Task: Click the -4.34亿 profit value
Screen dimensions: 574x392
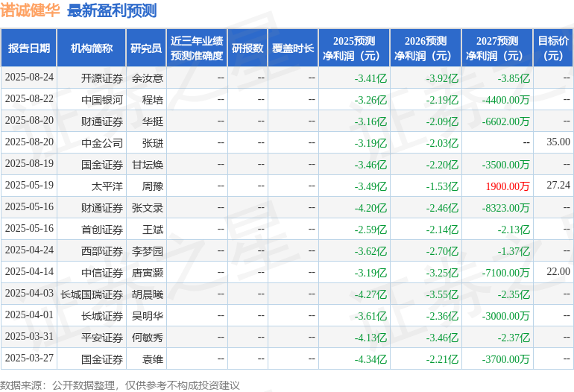Action: pos(370,358)
